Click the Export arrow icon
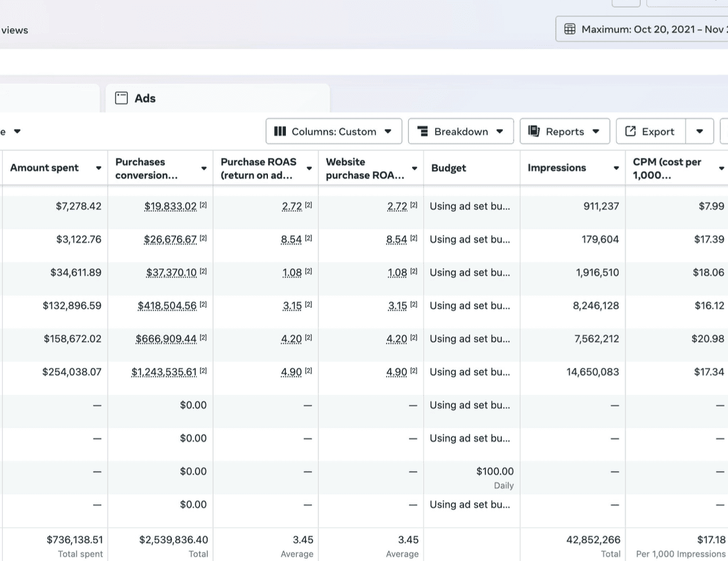Image resolution: width=728 pixels, height=561 pixels. [x=630, y=131]
